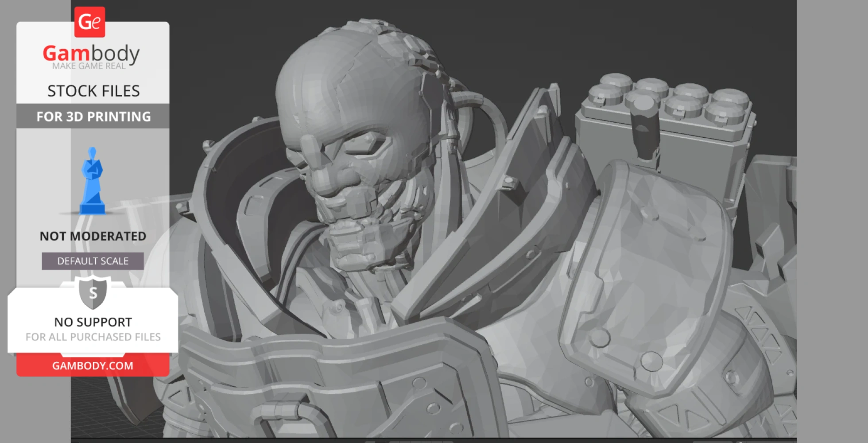Expand the "FOR ALL PURCHASED FILES" section
Screen dimensions: 868x443
tap(92, 337)
